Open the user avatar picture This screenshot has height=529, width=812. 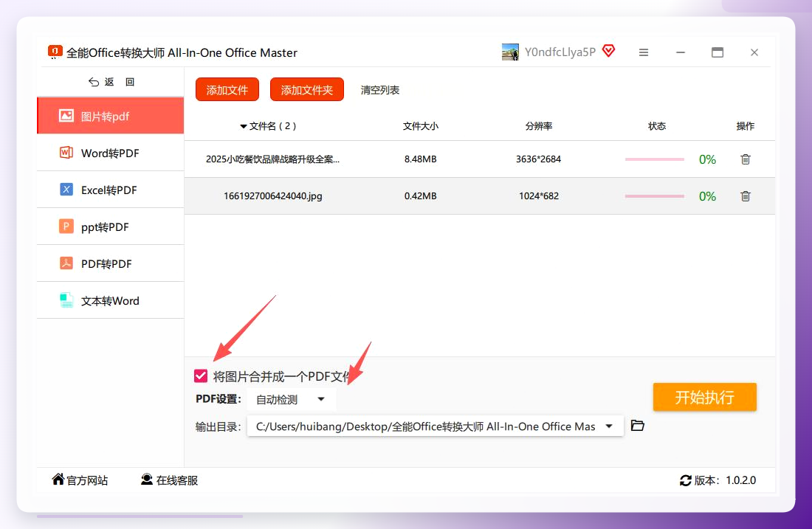pyautogui.click(x=510, y=52)
